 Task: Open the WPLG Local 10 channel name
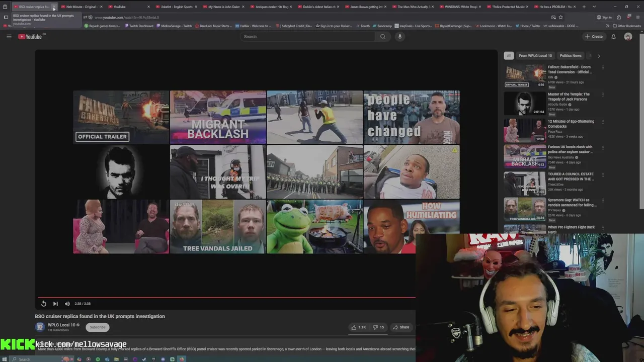click(x=61, y=325)
